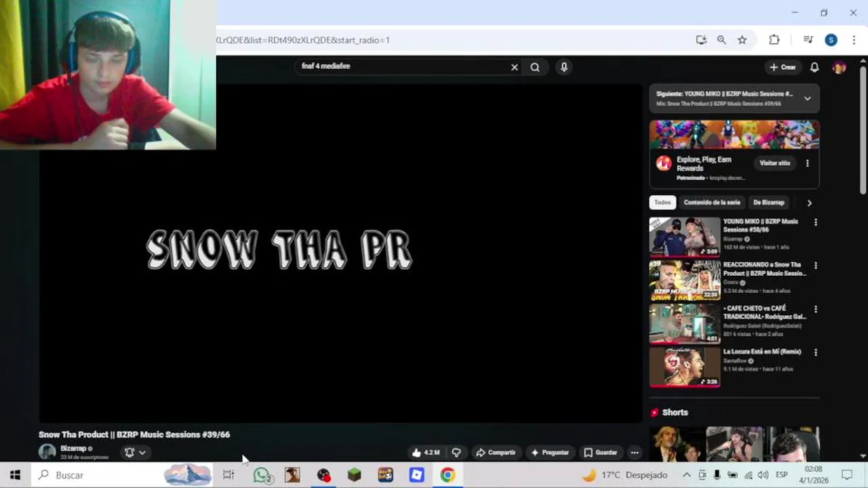Open the YouTube account avatar menu

[x=839, y=67]
